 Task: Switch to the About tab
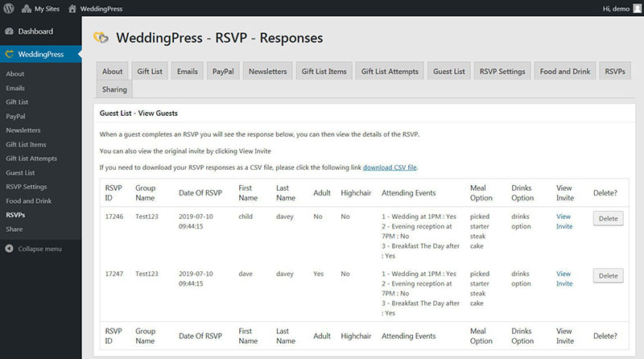point(112,71)
